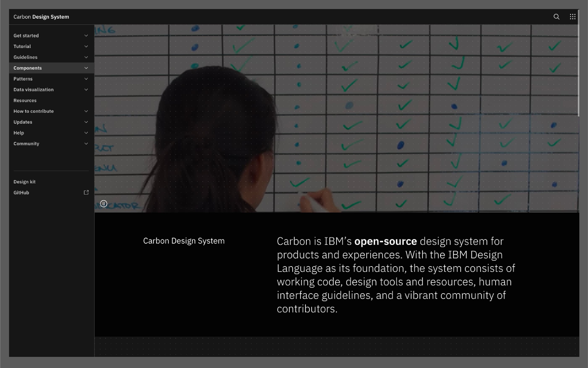This screenshot has width=588, height=368.
Task: Click the GitHub navigation link
Action: pos(21,192)
